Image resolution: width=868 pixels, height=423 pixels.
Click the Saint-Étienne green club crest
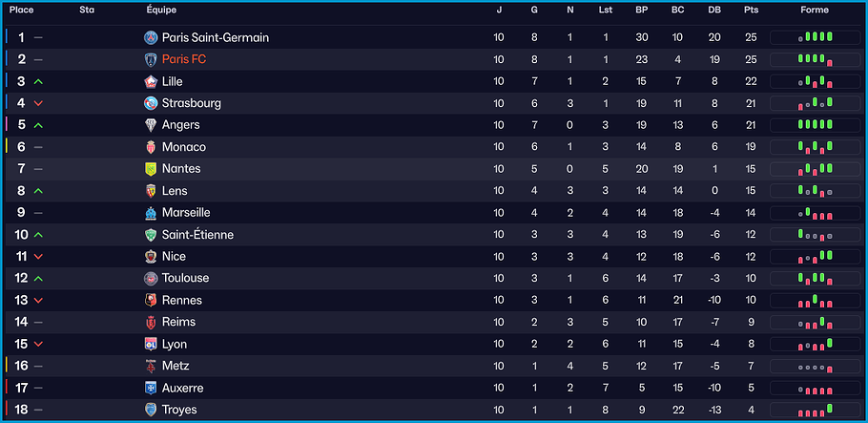(151, 235)
